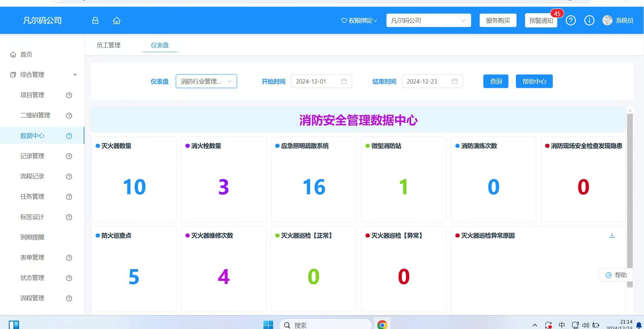644x329 pixels.
Task: Click help icon next to 项目管理
Action: click(x=69, y=95)
